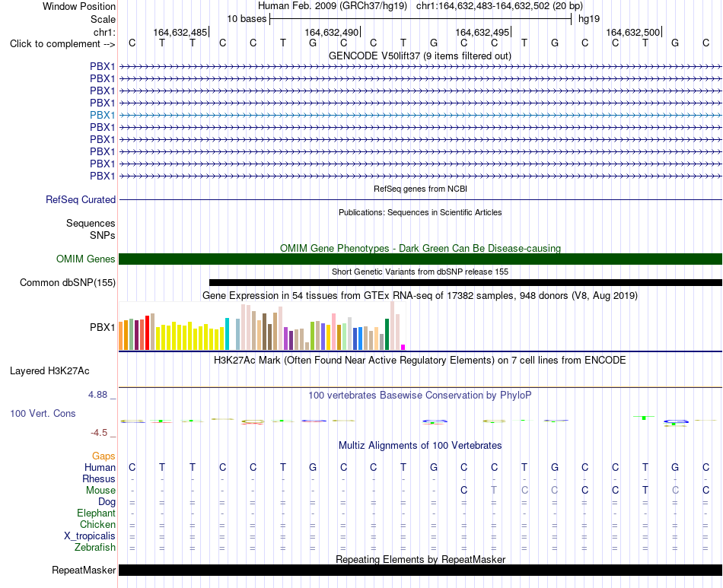Image resolution: width=723 pixels, height=588 pixels.
Task: Click the RepeatMasker black repeat bar
Action: point(420,570)
